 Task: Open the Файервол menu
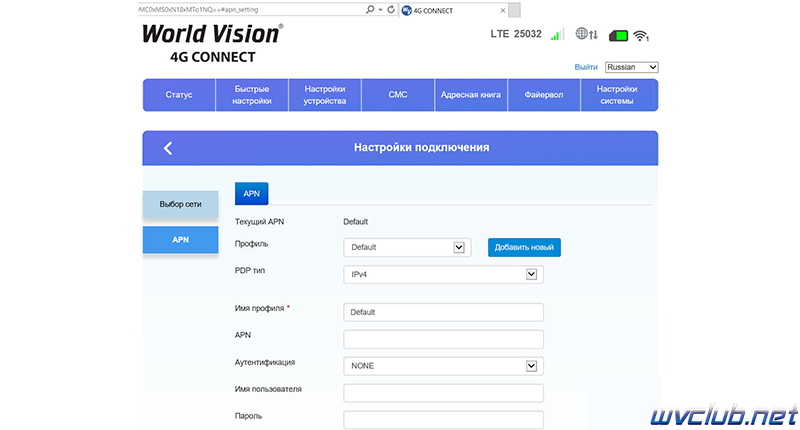click(544, 95)
